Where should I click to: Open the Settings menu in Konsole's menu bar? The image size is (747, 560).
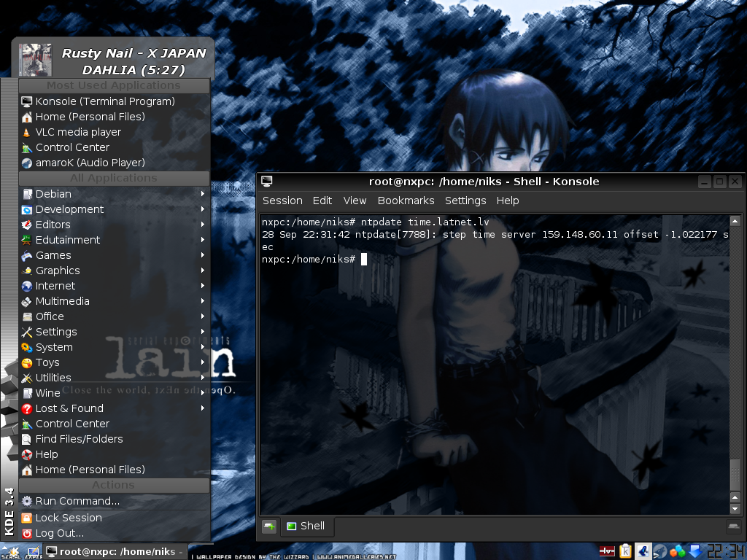click(465, 201)
